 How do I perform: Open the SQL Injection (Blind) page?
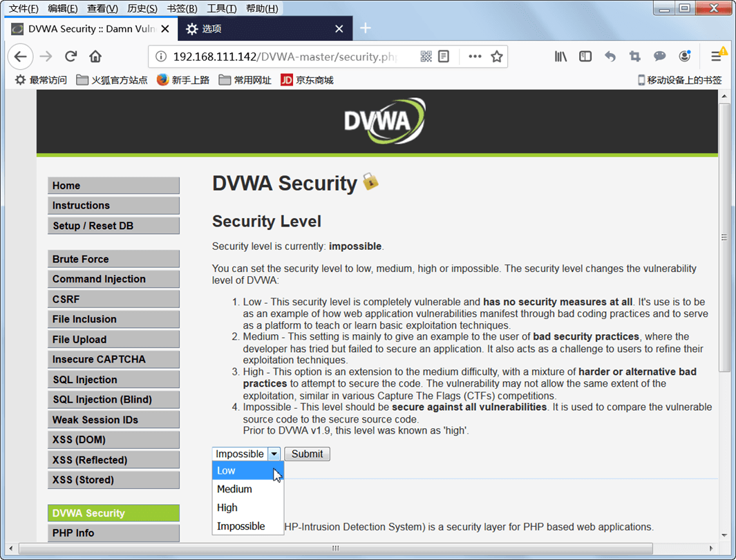pyautogui.click(x=113, y=400)
